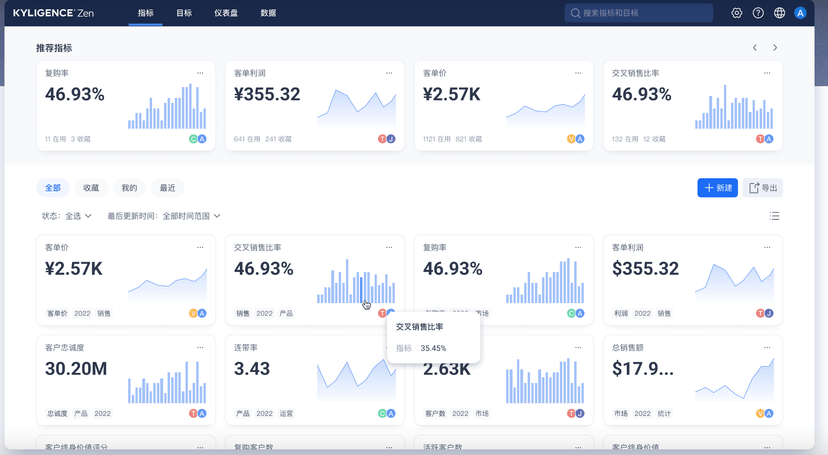
Task: Open more options on 总销售额 card
Action: 766,347
